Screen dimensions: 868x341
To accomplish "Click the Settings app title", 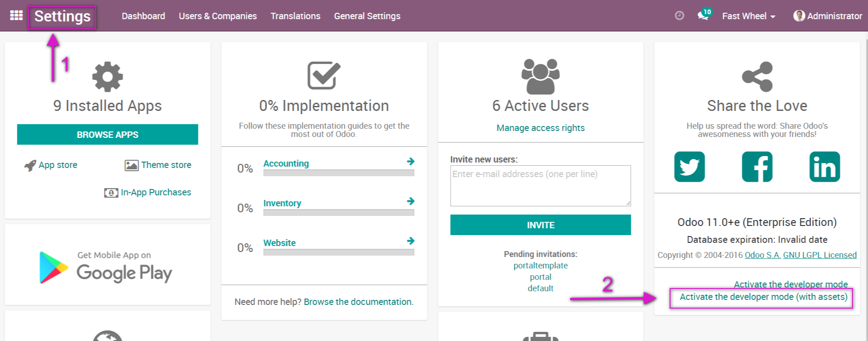I will (x=62, y=16).
